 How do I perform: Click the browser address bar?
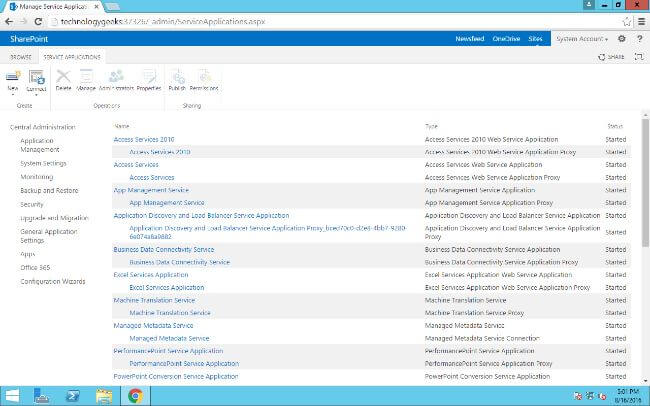click(334, 22)
